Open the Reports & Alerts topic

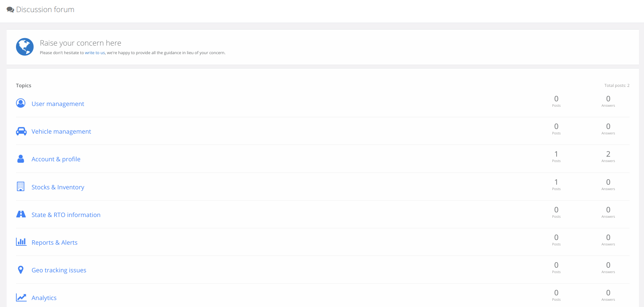point(55,243)
